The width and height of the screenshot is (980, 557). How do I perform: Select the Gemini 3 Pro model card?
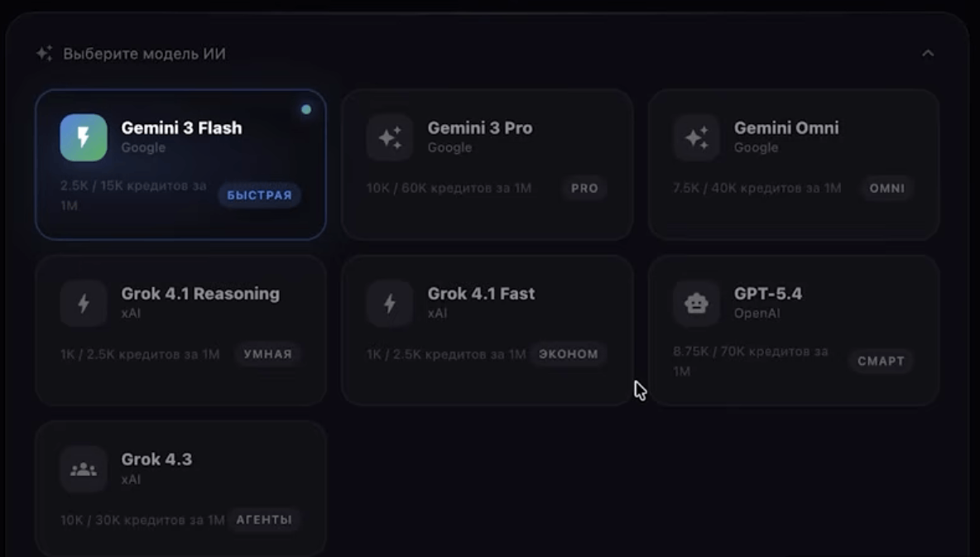pyautogui.click(x=488, y=165)
